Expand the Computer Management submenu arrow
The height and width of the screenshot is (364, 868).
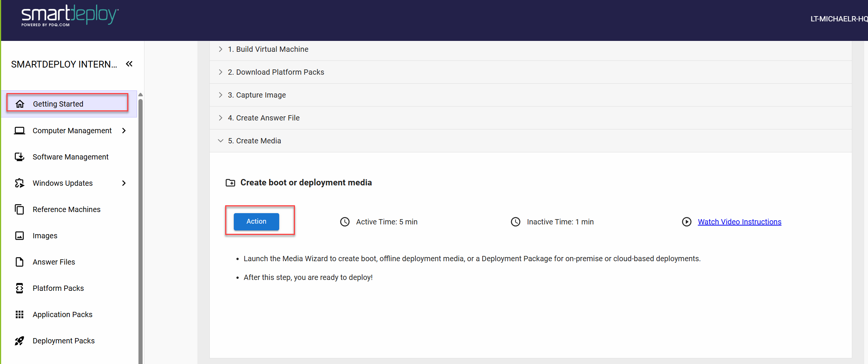124,131
